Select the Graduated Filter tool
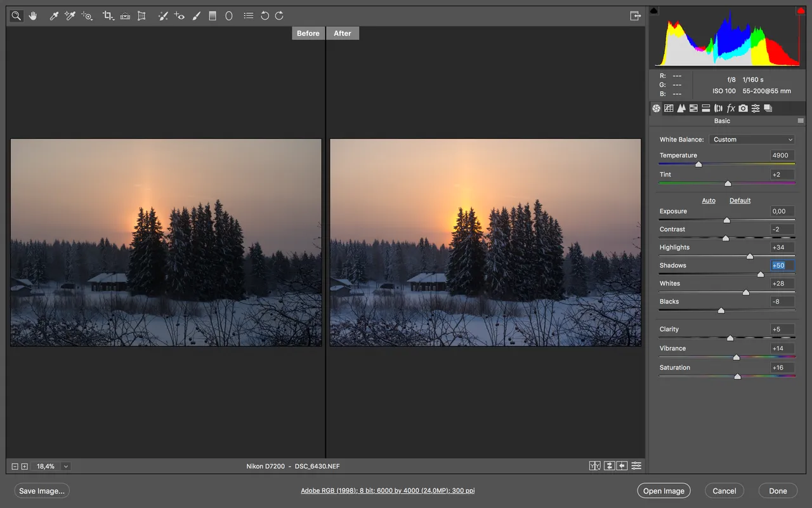This screenshot has height=508, width=812. click(213, 16)
